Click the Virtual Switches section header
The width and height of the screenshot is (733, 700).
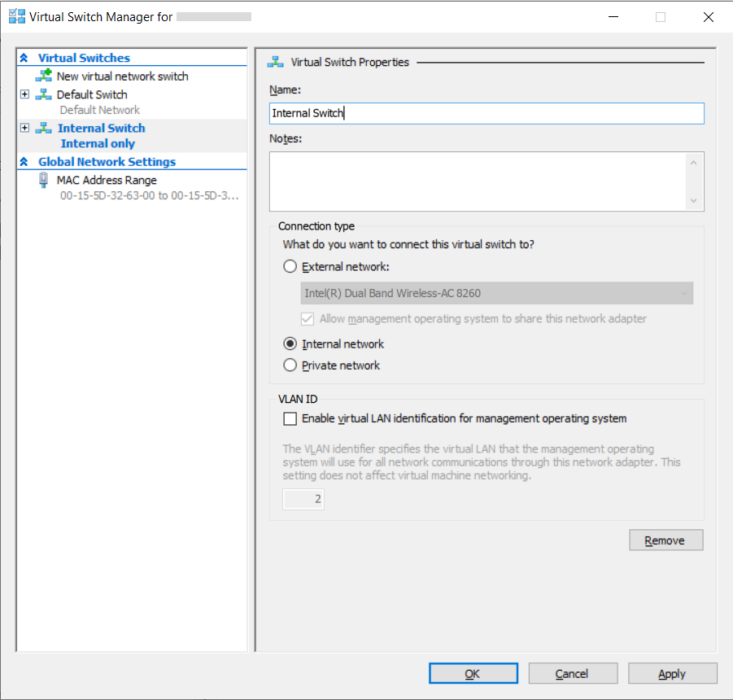point(84,58)
